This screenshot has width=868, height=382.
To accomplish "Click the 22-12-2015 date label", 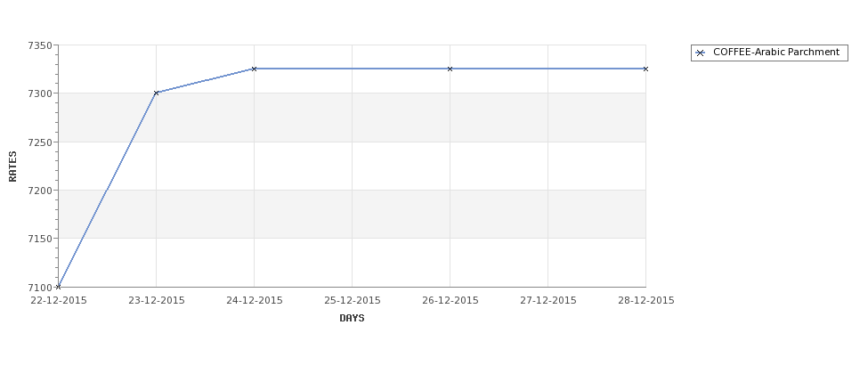I will [58, 301].
